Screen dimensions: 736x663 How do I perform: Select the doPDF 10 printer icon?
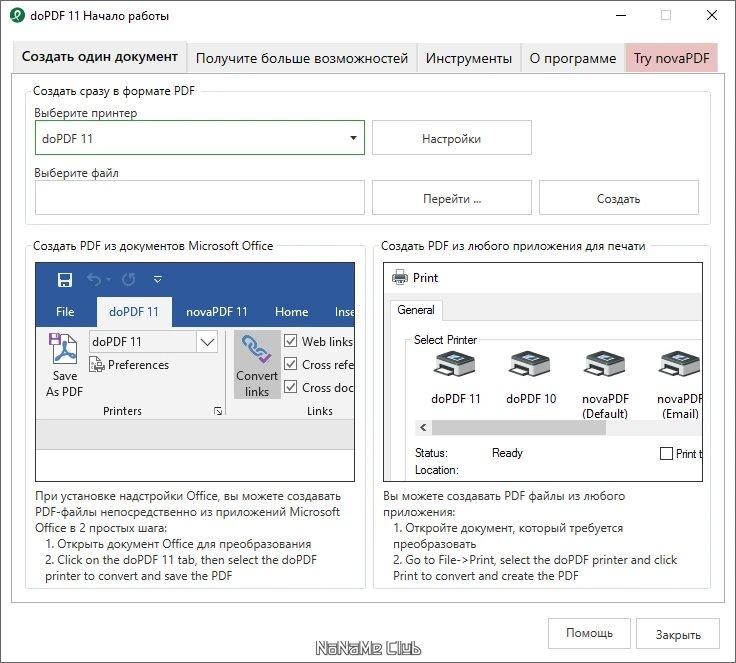[530, 367]
